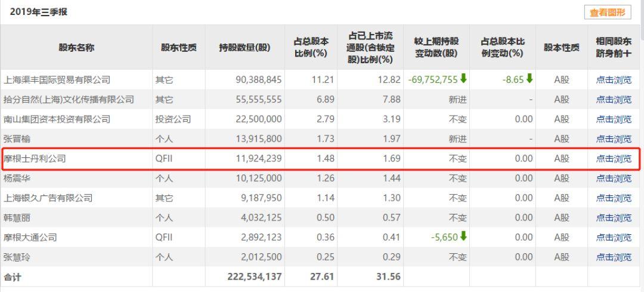The width and height of the screenshot is (644, 292).
Task: Select circulating percentage 12.82
Action: 390,80
